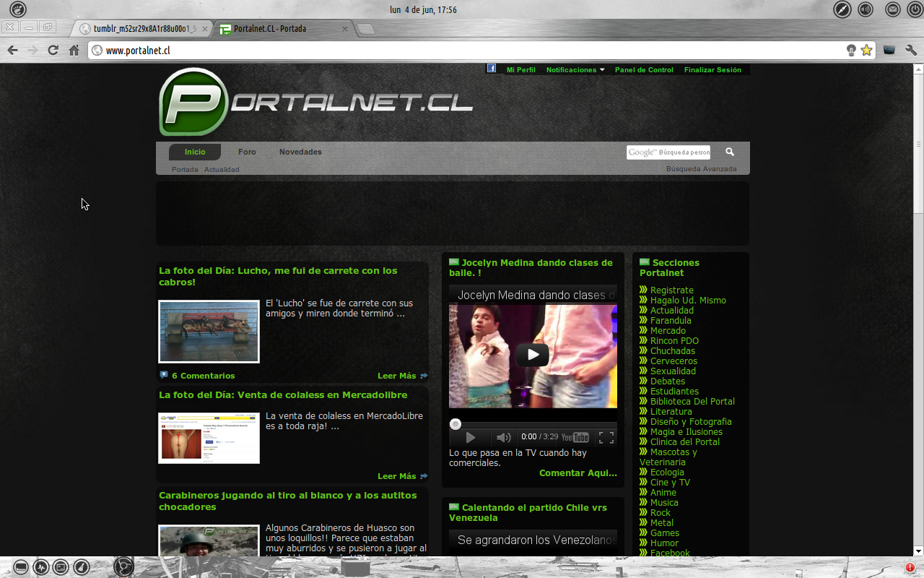This screenshot has width=924, height=578.
Task: Open Búsqueda Avanzada
Action: (701, 168)
